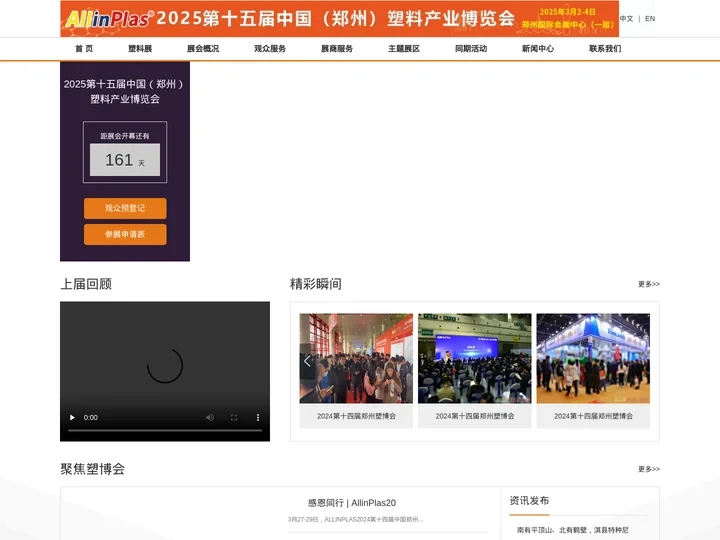This screenshot has height=540, width=720.
Task: Open the 观众服务 menu item
Action: pyautogui.click(x=270, y=49)
